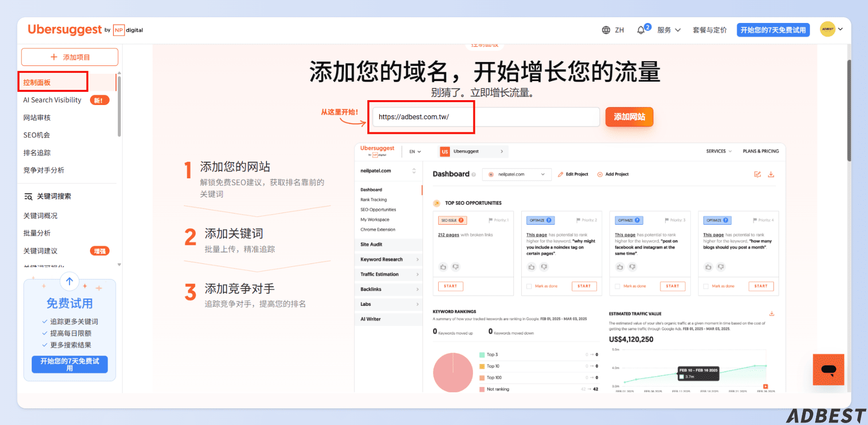Click thumbs-up on SEO ISSUE card
The width and height of the screenshot is (868, 425).
point(443,267)
